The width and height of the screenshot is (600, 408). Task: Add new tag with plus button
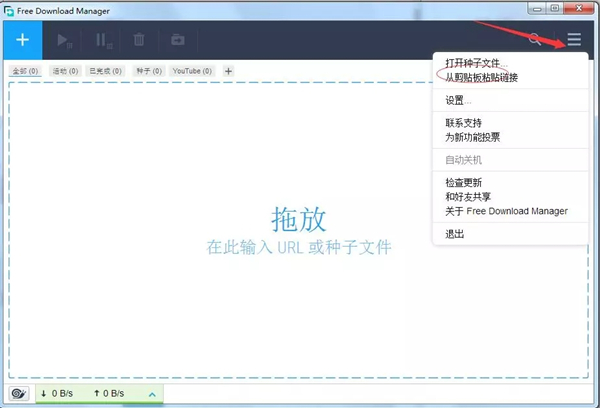coord(228,71)
